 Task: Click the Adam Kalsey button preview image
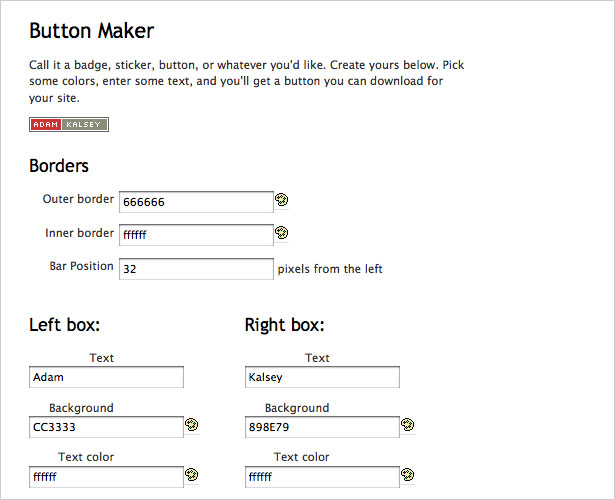point(69,124)
